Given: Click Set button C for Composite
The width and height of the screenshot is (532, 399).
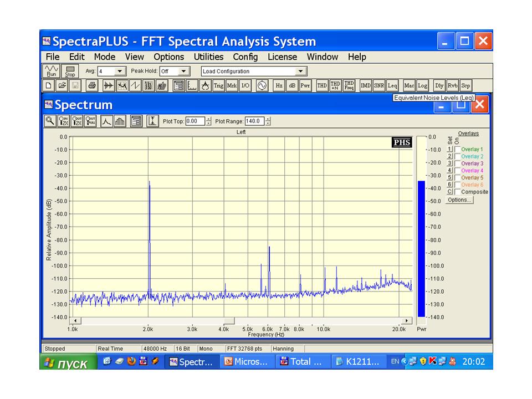Looking at the screenshot, I should pyautogui.click(x=450, y=192).
